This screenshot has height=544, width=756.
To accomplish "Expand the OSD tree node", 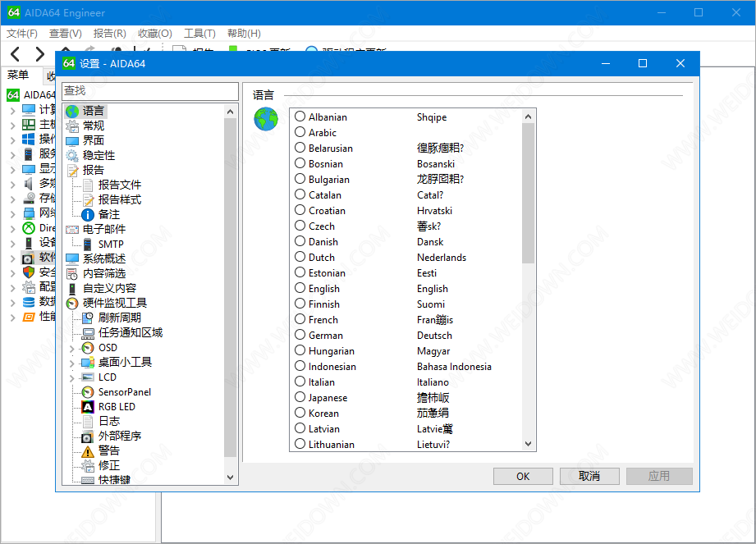I will (72, 349).
